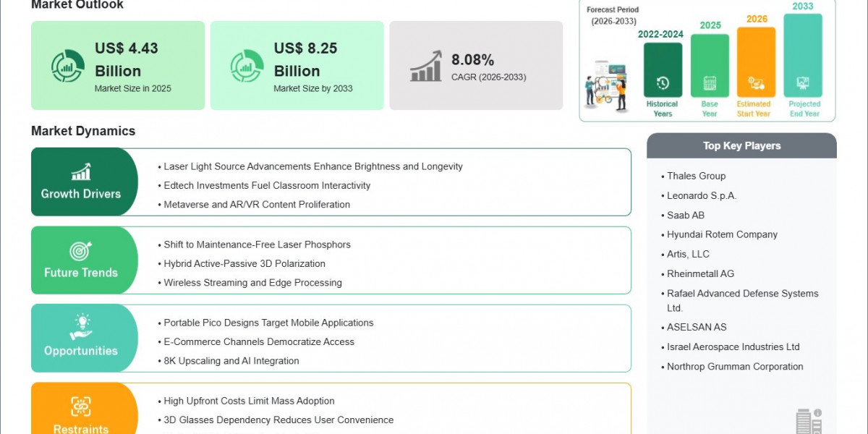Click the Future Trends target icon
Viewport: 868px width, 434px height.
pyautogui.click(x=81, y=251)
